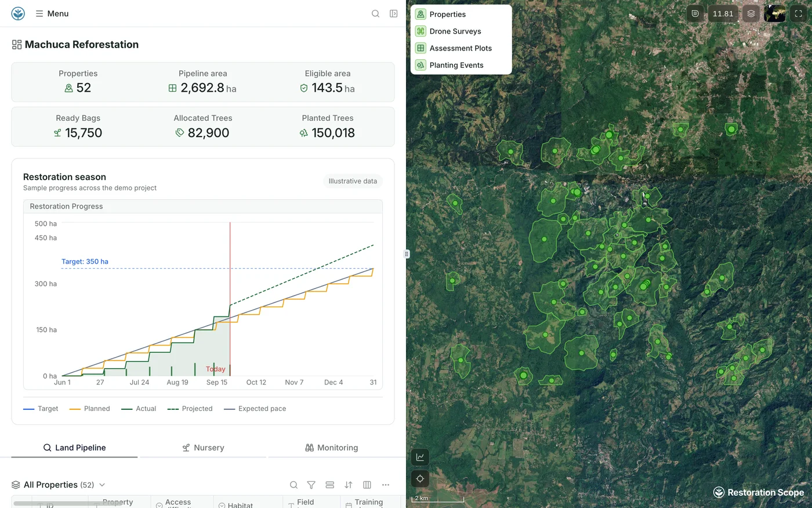
Task: Select the world basemap thumbnail
Action: point(775,13)
